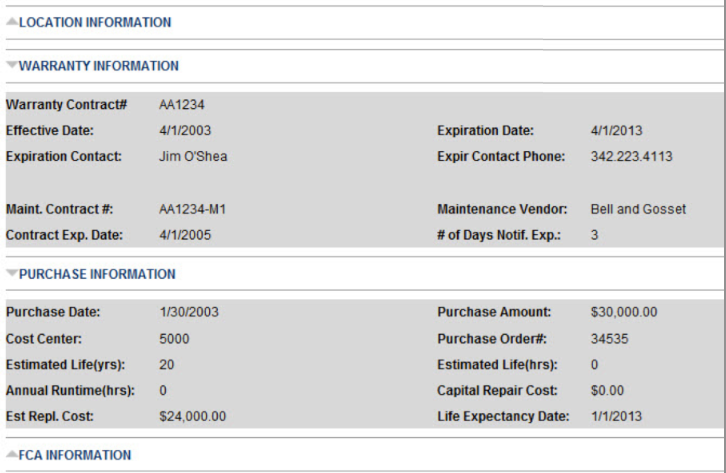The width and height of the screenshot is (726, 473).
Task: Select Contract Exp. Date value 4/1/2005
Action: tap(185, 235)
